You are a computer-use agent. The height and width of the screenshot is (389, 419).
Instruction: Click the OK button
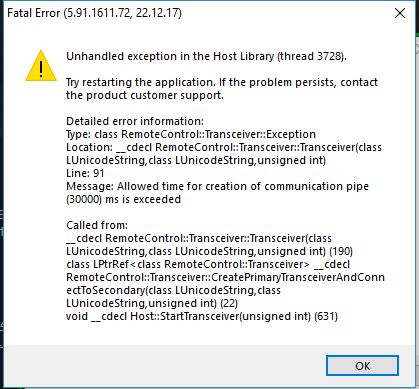pyautogui.click(x=362, y=366)
